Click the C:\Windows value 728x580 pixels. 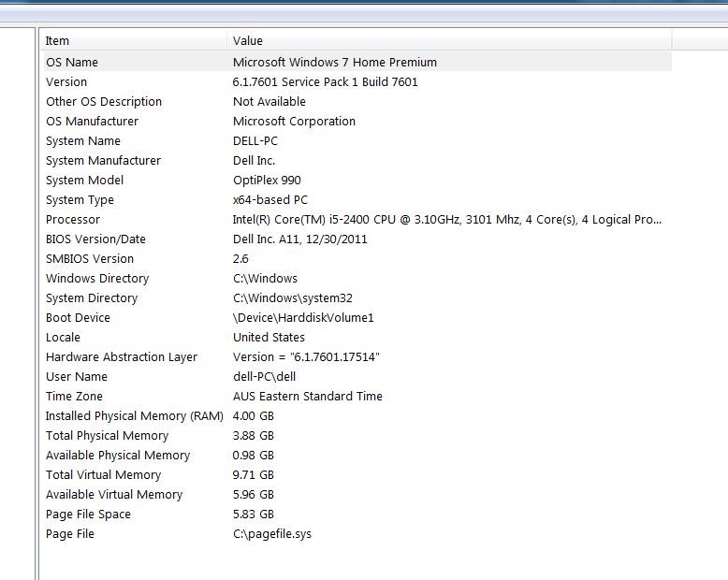(x=265, y=279)
